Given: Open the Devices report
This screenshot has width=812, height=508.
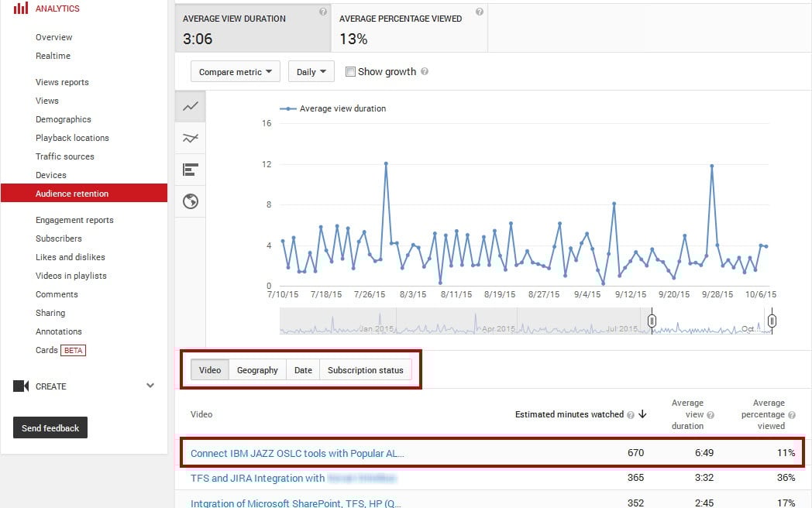Looking at the screenshot, I should click(51, 175).
